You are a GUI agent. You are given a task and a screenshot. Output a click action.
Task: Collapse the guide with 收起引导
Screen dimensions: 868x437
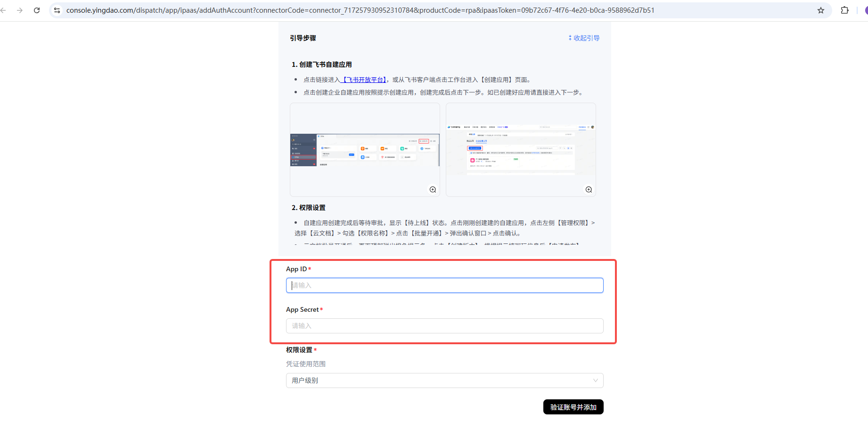[586, 38]
